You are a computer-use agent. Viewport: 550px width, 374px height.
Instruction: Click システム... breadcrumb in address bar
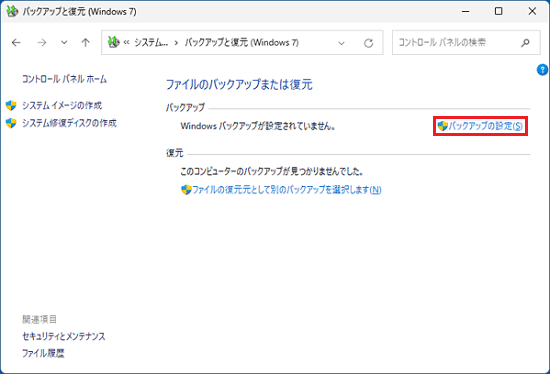click(x=151, y=42)
